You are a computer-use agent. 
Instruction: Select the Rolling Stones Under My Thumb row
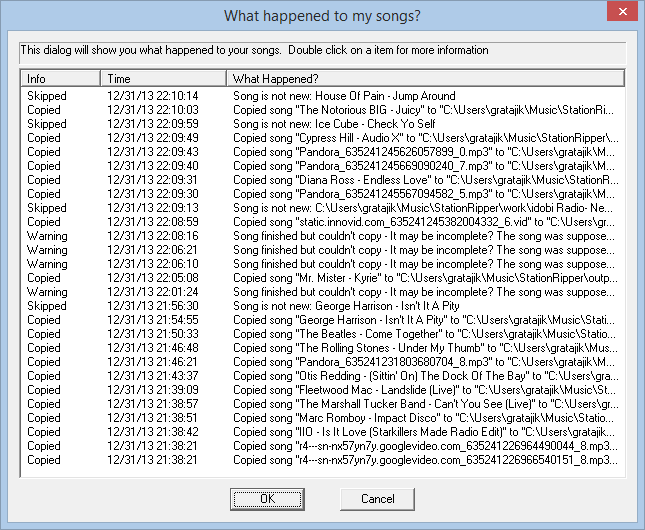[323, 348]
